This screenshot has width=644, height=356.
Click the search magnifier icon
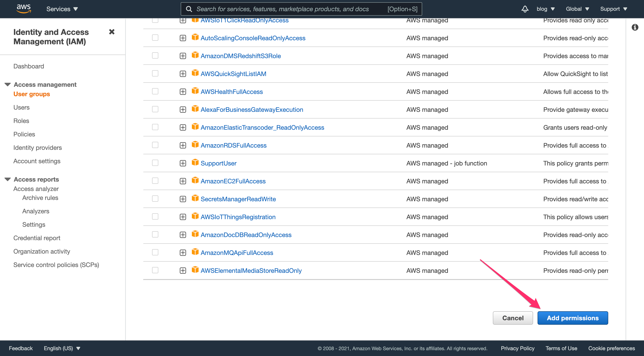click(189, 9)
